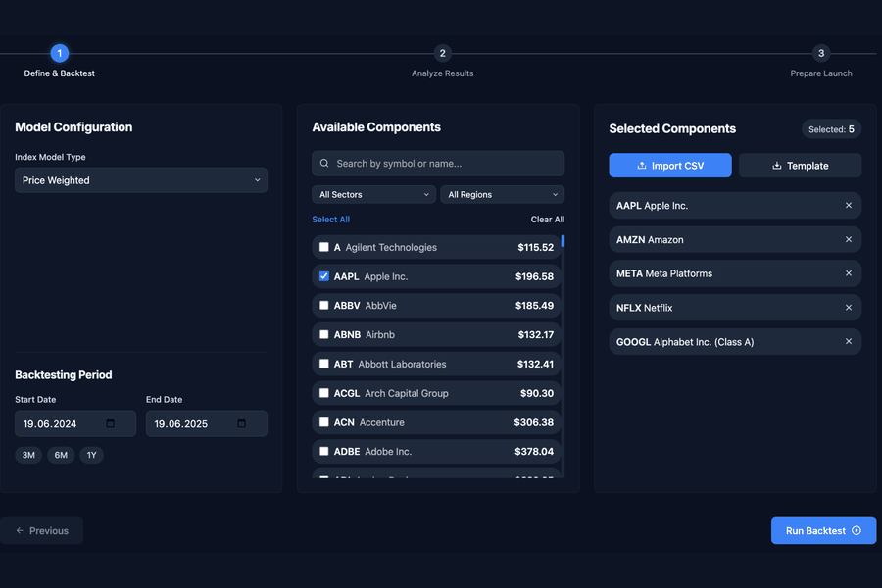Click the Import CSV button
The image size is (882, 588).
tap(670, 166)
